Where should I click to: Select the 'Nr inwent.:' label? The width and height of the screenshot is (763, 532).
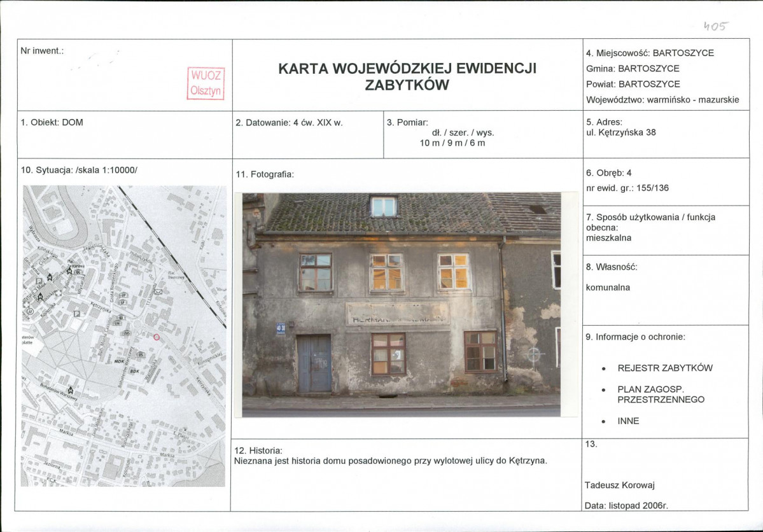[42, 51]
